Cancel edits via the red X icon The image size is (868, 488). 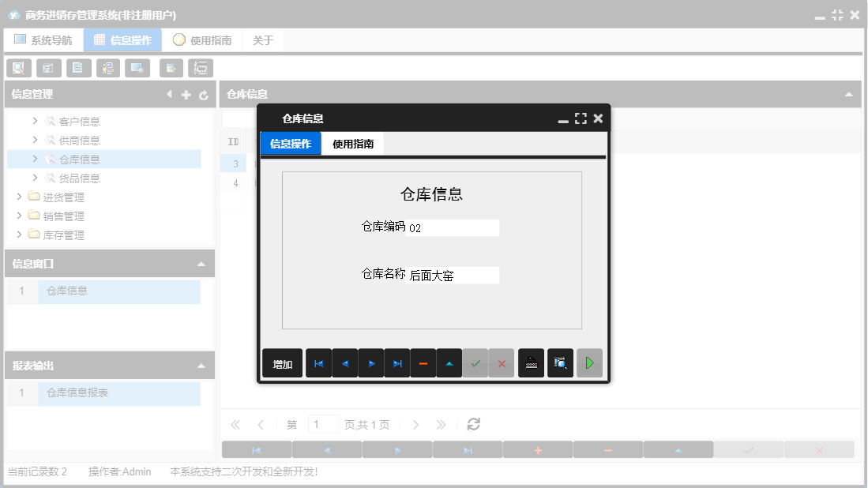tap(502, 363)
